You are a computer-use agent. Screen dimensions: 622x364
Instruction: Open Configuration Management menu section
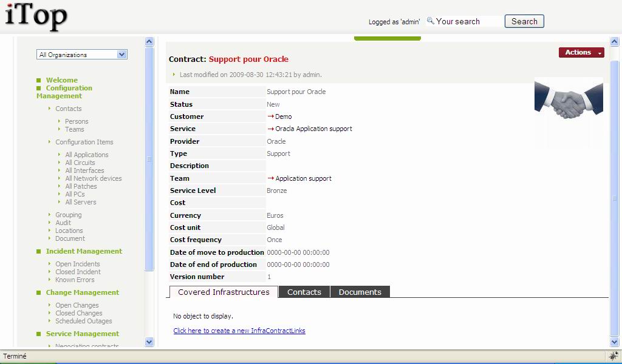pyautogui.click(x=64, y=92)
